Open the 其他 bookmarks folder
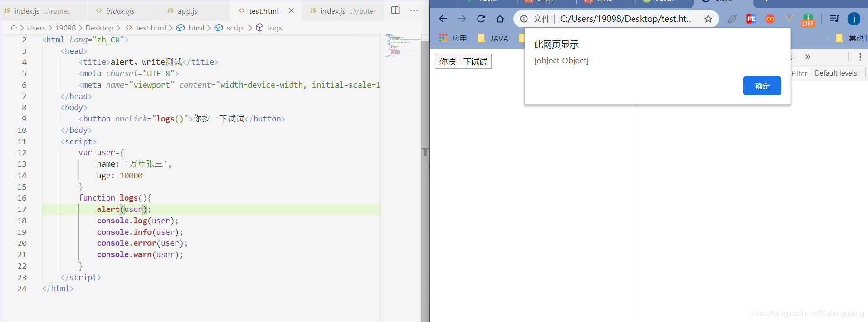The image size is (868, 322). (852, 38)
